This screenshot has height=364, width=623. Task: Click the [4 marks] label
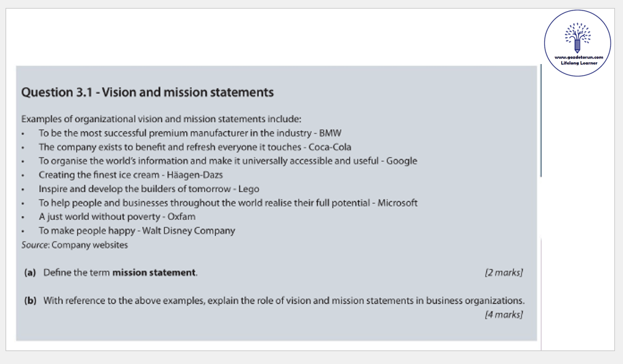point(503,315)
